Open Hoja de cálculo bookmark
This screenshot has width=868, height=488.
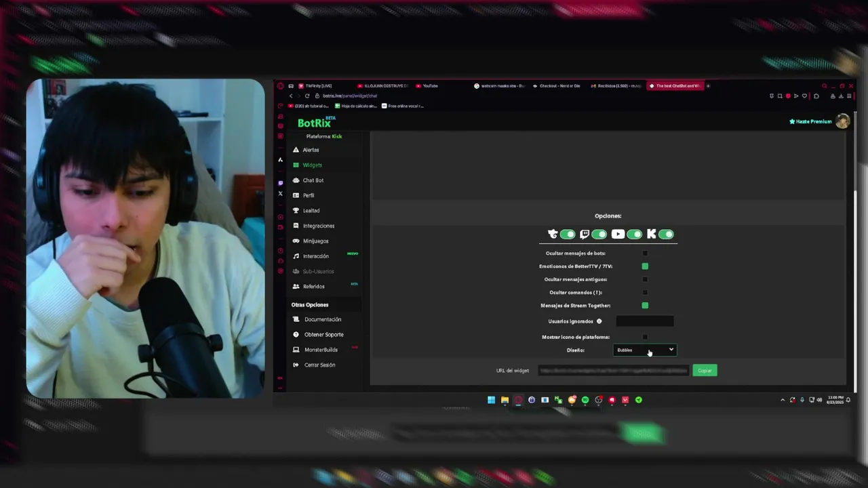[x=356, y=106]
